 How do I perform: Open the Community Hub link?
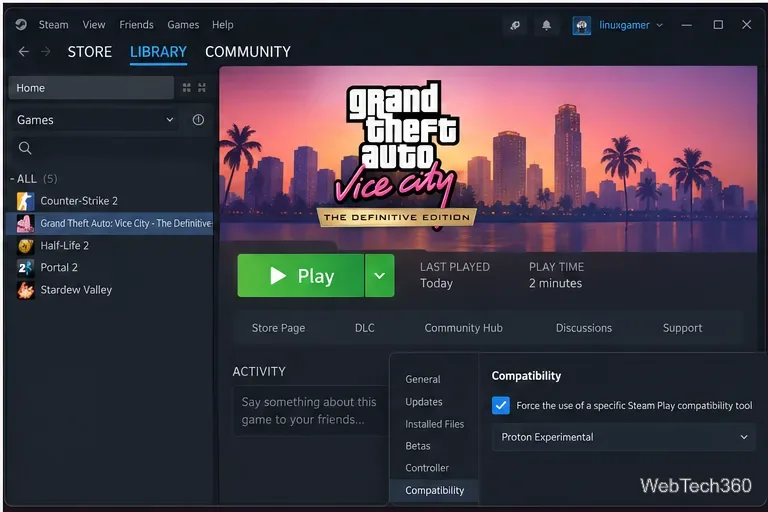click(463, 328)
